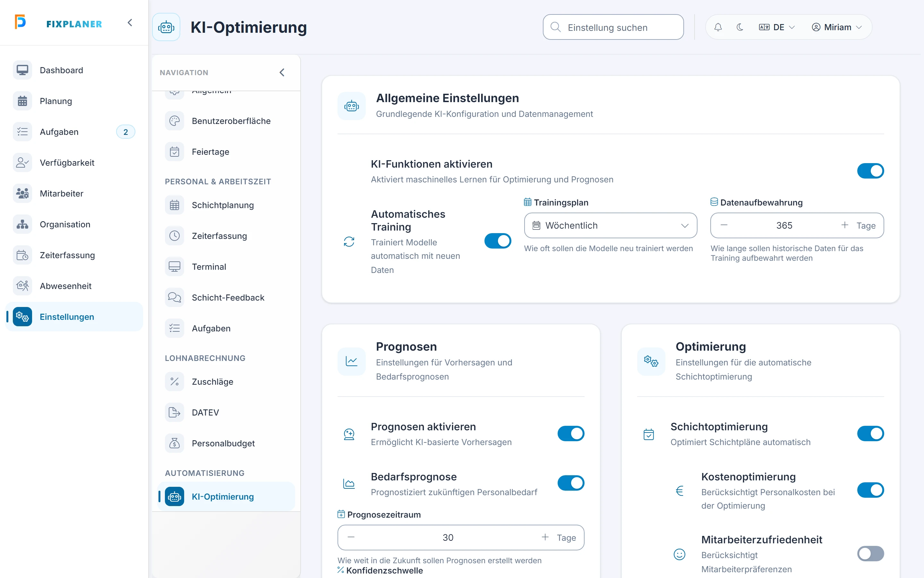Viewport: 924px width, 578px height.
Task: Toggle Prognosen aktivieren switch
Action: point(570,433)
